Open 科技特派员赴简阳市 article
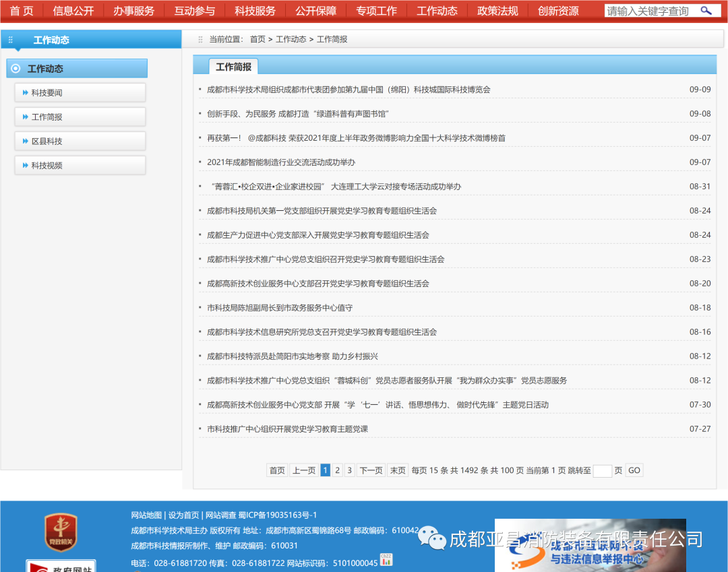Viewport: 728px width, 572px height. tap(293, 356)
